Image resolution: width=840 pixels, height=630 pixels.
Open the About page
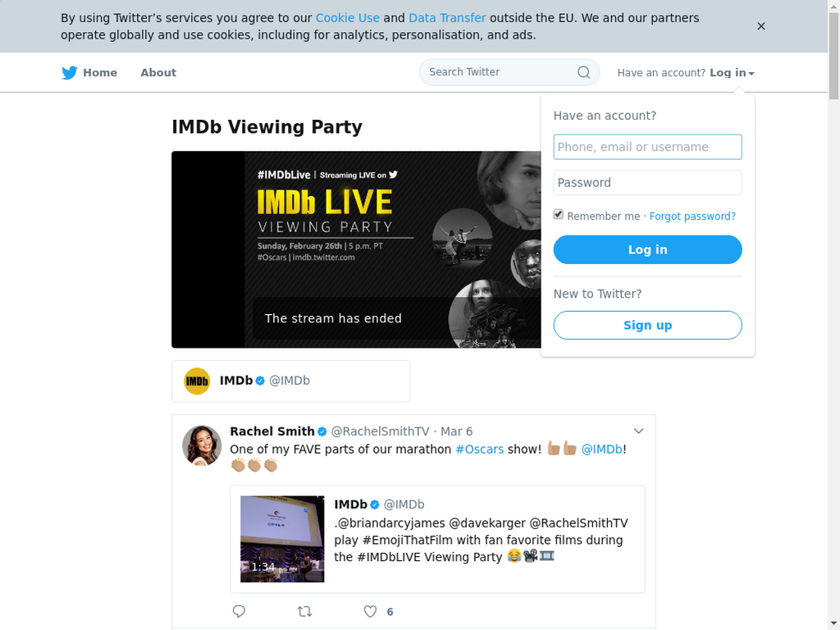[x=158, y=73]
